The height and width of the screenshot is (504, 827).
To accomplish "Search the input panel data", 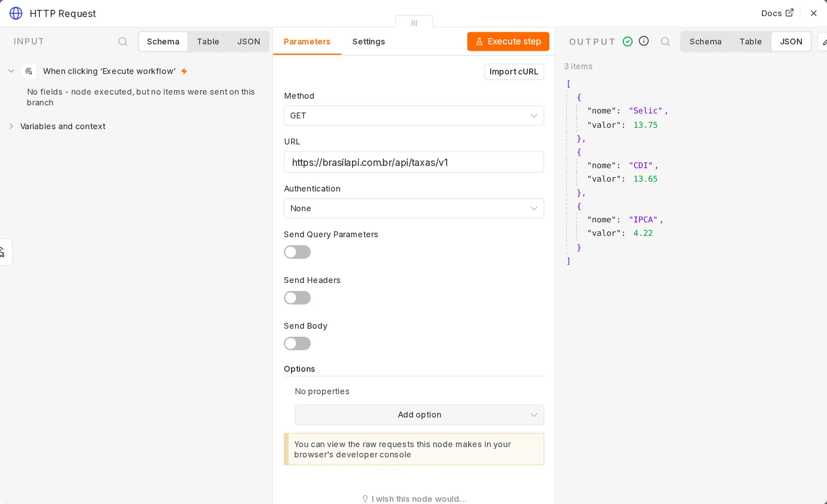I will tap(122, 41).
